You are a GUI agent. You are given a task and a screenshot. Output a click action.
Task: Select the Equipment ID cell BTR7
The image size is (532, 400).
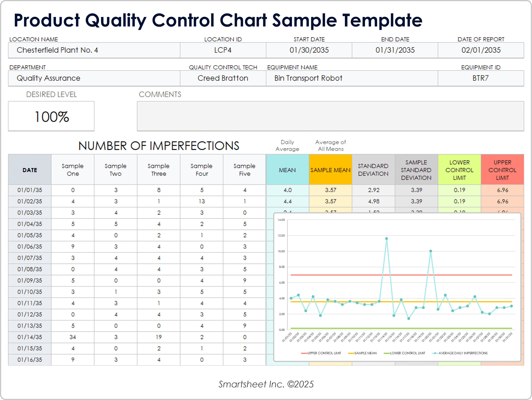(481, 78)
